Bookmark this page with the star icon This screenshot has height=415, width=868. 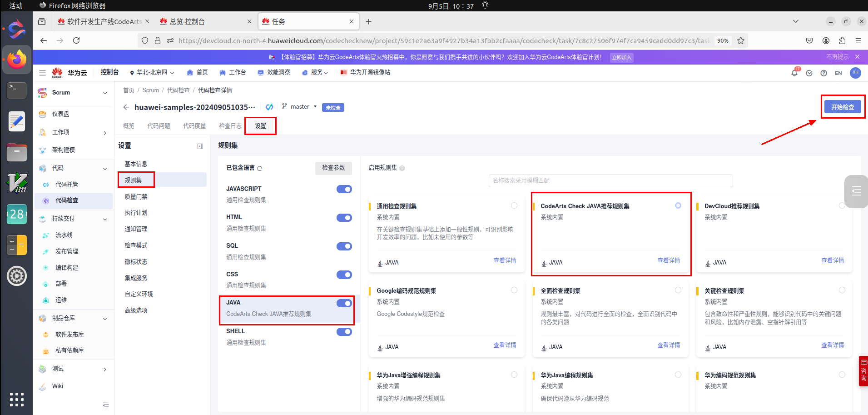[x=741, y=40]
